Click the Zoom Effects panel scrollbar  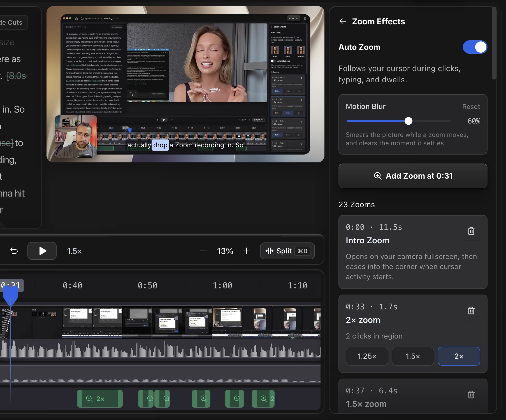[x=494, y=43]
